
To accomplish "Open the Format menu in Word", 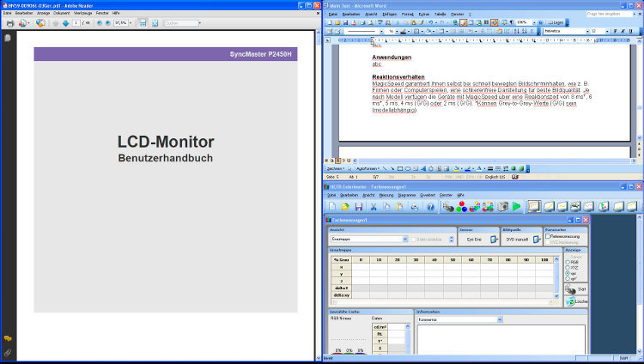I will (407, 14).
